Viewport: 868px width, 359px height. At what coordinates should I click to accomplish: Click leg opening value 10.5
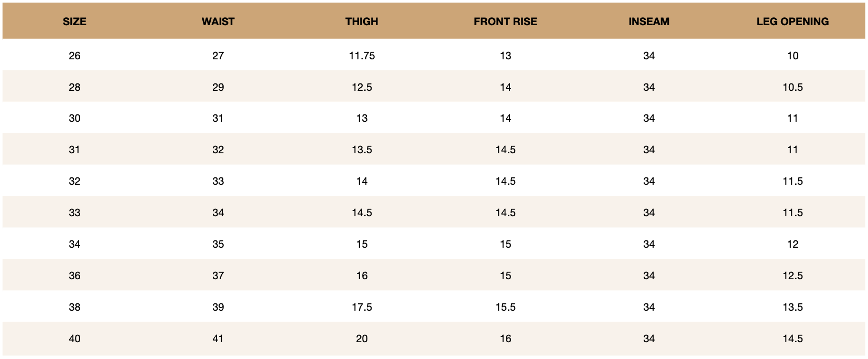(x=793, y=87)
